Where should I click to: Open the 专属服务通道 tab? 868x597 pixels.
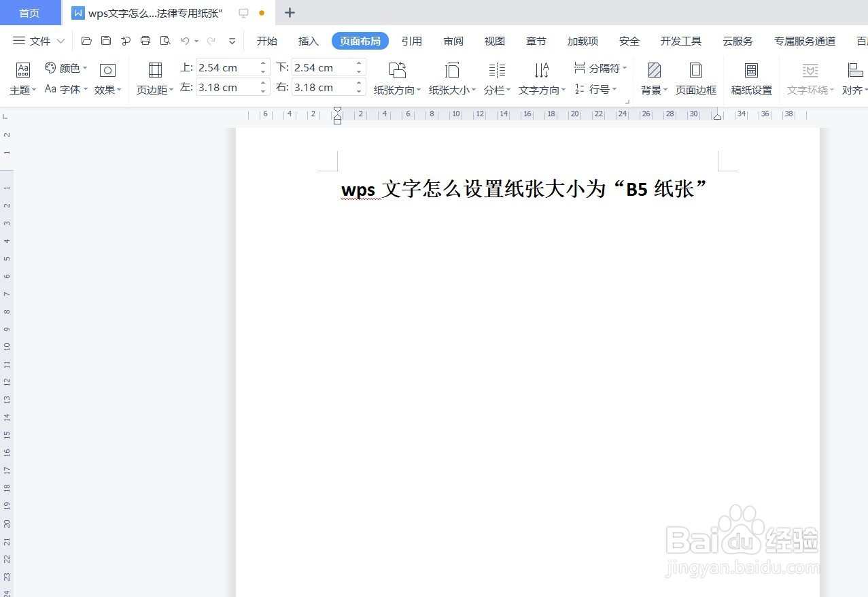click(x=805, y=41)
